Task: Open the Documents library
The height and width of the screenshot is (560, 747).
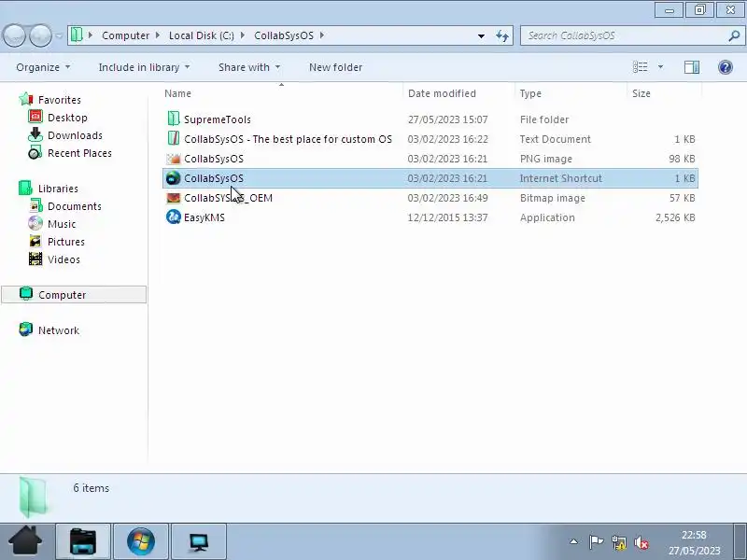Action: 75,206
